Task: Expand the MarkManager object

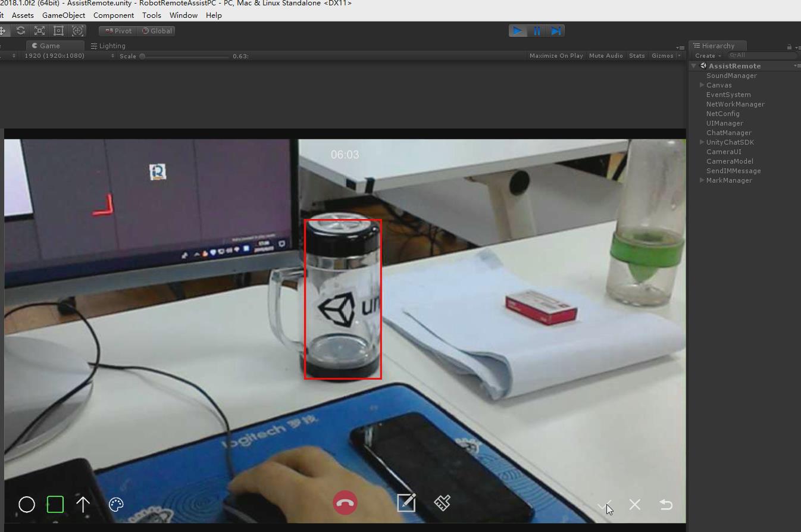Action: (702, 180)
